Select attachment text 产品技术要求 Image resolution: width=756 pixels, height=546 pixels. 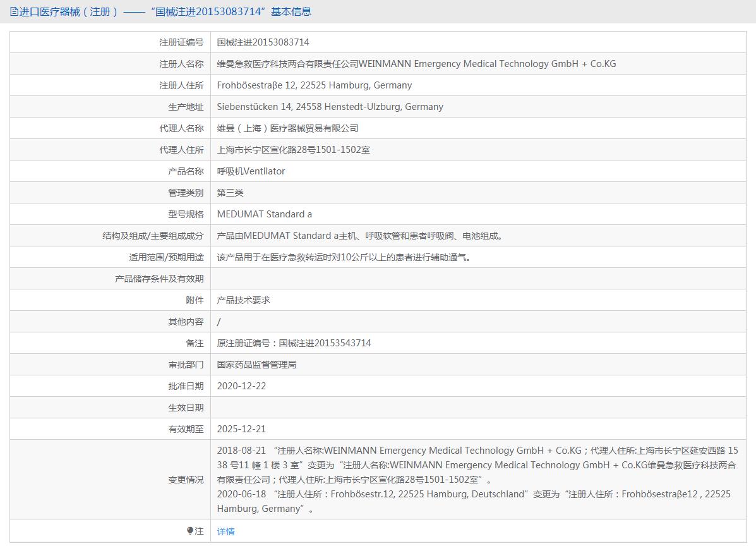click(243, 300)
